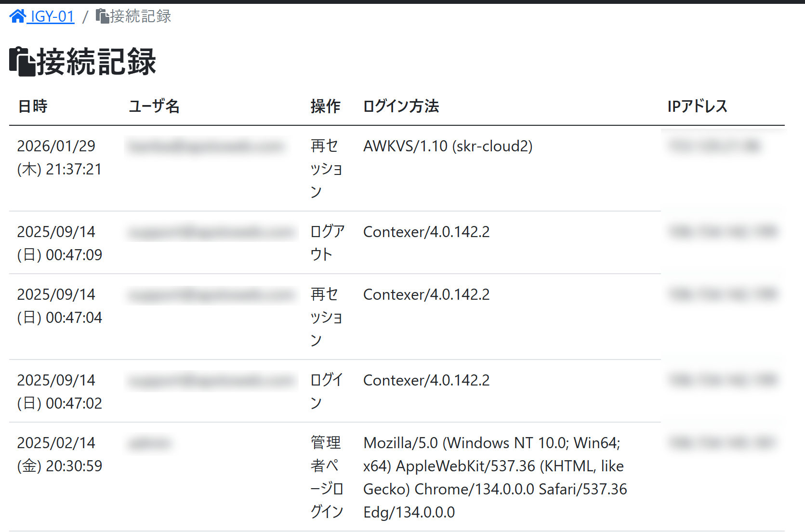This screenshot has width=805, height=532.
Task: Click the 操作 column header
Action: point(325,106)
